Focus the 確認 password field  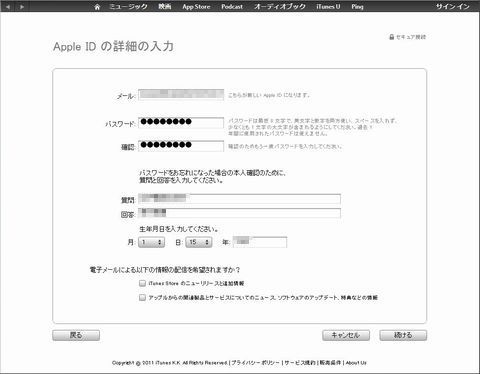point(181,146)
